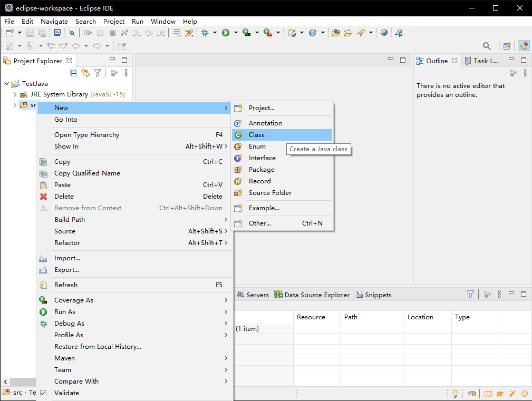
Task: Close the Outline view tab
Action: pyautogui.click(x=454, y=61)
